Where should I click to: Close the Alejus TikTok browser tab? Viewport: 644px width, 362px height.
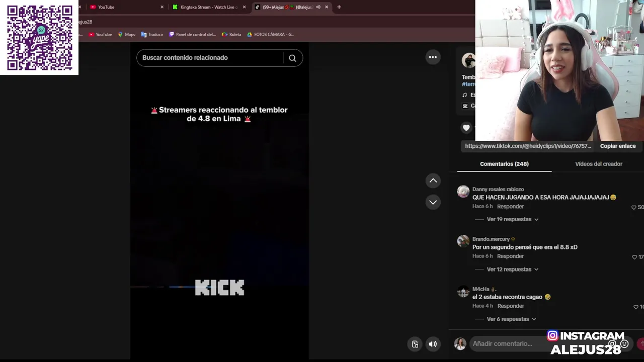327,7
